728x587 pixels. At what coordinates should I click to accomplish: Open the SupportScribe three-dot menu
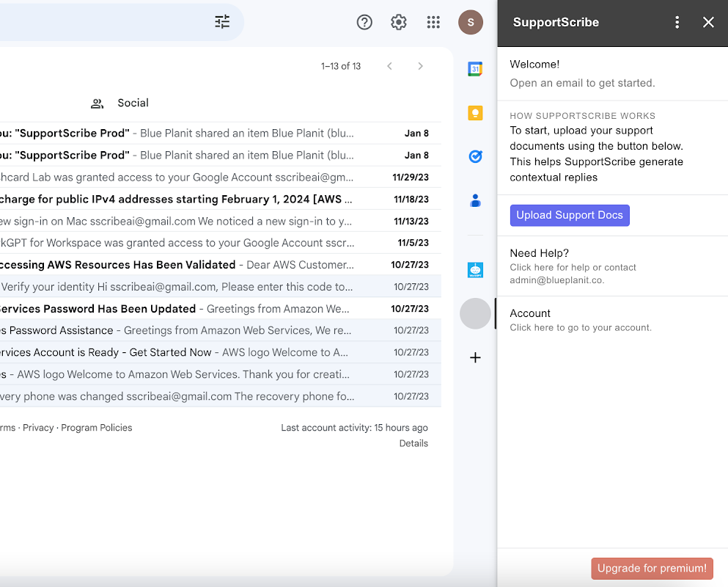tap(677, 22)
